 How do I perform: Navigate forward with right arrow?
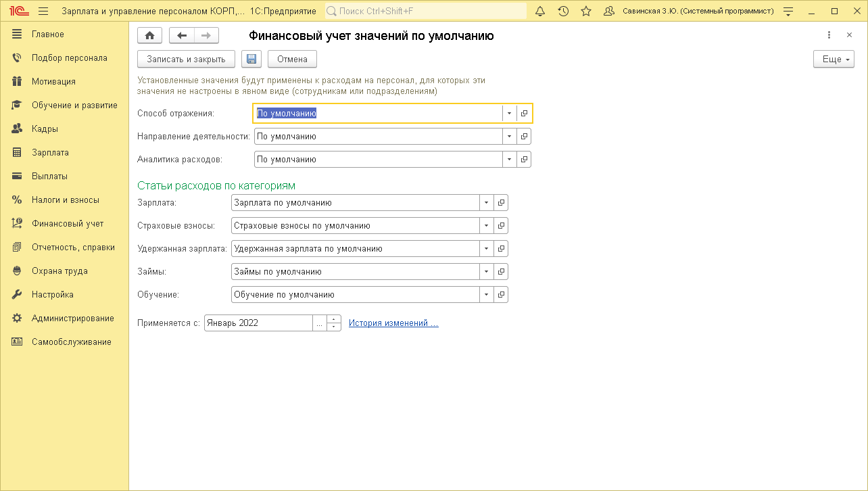click(206, 36)
